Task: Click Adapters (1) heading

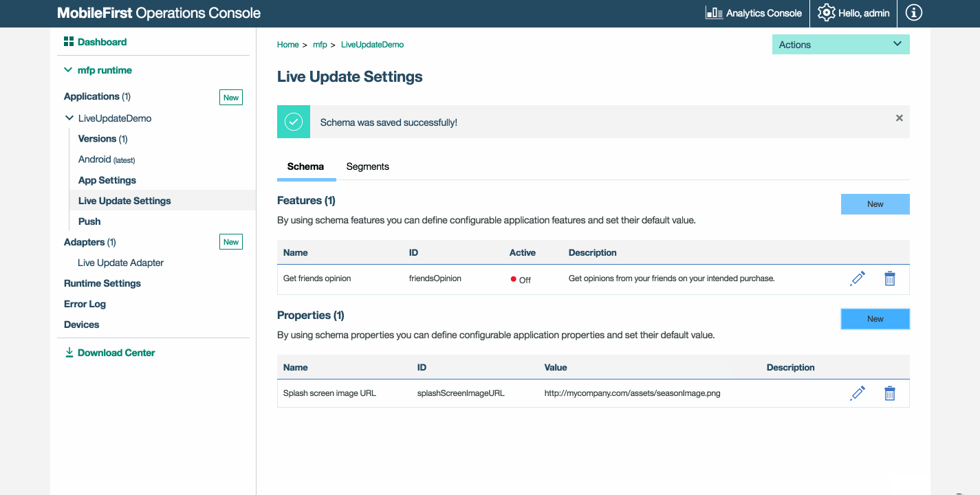Action: click(x=90, y=242)
